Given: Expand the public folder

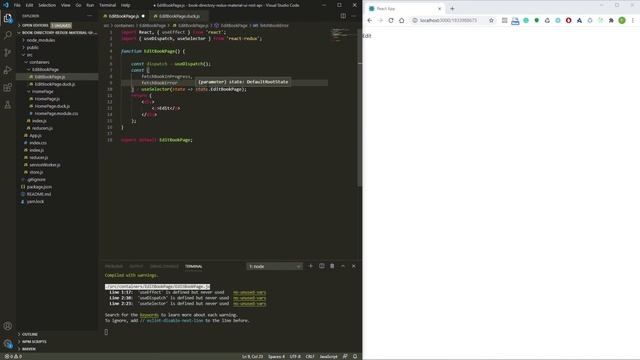Looking at the screenshot, I should (x=33, y=47).
